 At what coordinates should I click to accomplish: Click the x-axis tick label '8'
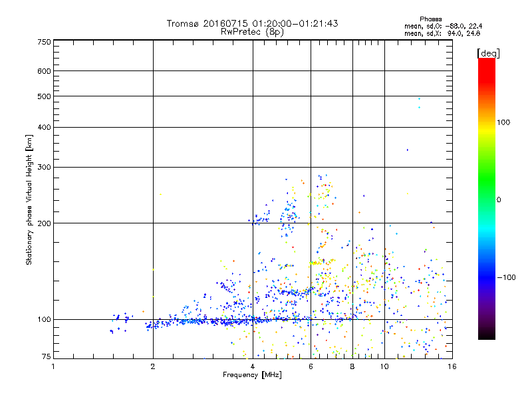click(x=352, y=366)
